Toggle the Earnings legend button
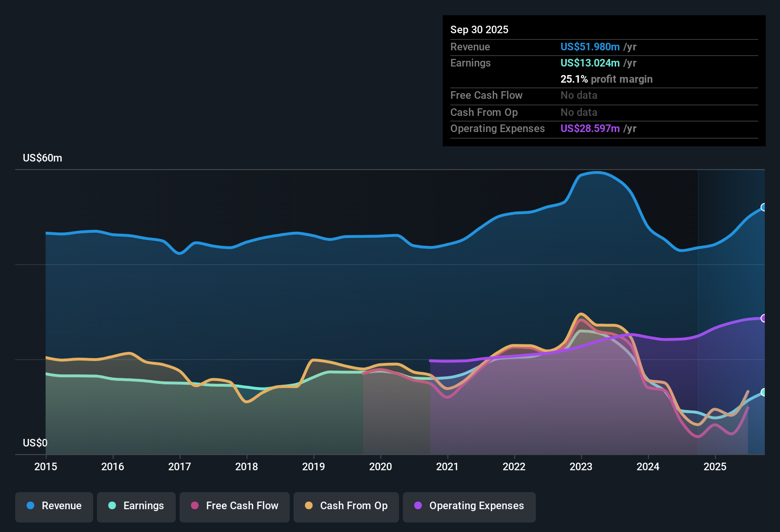The width and height of the screenshot is (780, 532). point(136,506)
